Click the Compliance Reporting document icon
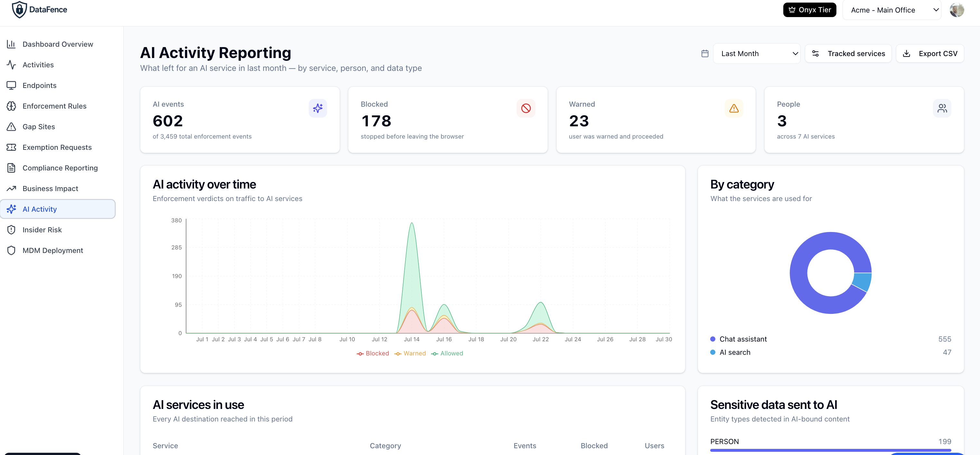Viewport: 980px width, 455px height. (11, 168)
